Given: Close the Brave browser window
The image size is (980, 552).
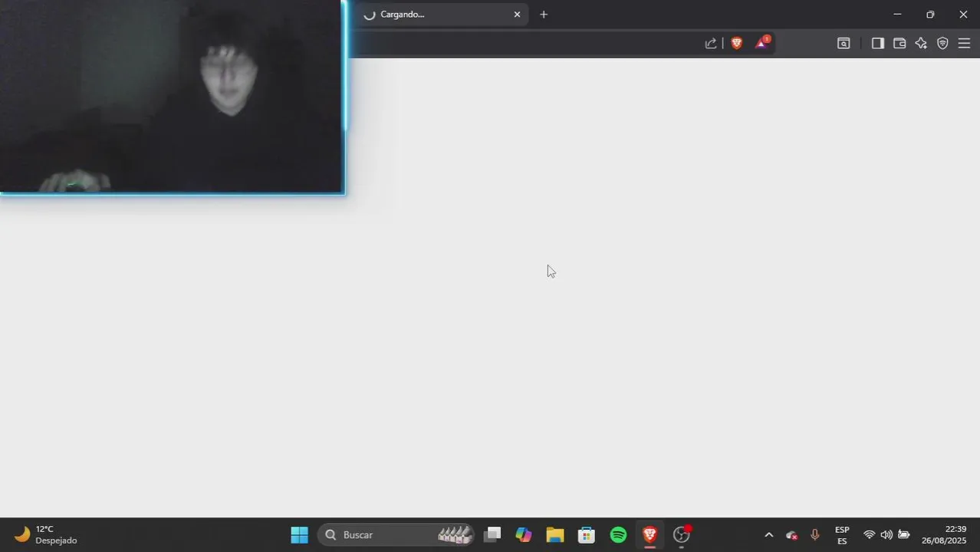Looking at the screenshot, I should coord(963,15).
